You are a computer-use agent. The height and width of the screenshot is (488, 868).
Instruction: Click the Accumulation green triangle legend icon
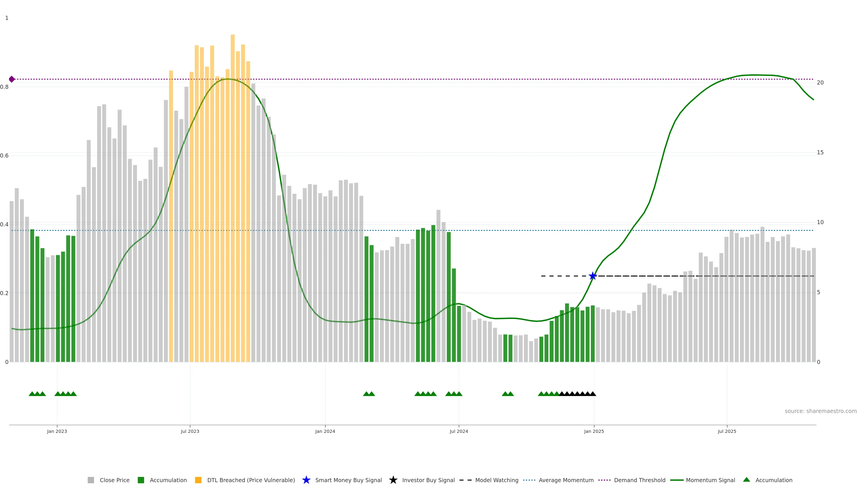point(746,480)
